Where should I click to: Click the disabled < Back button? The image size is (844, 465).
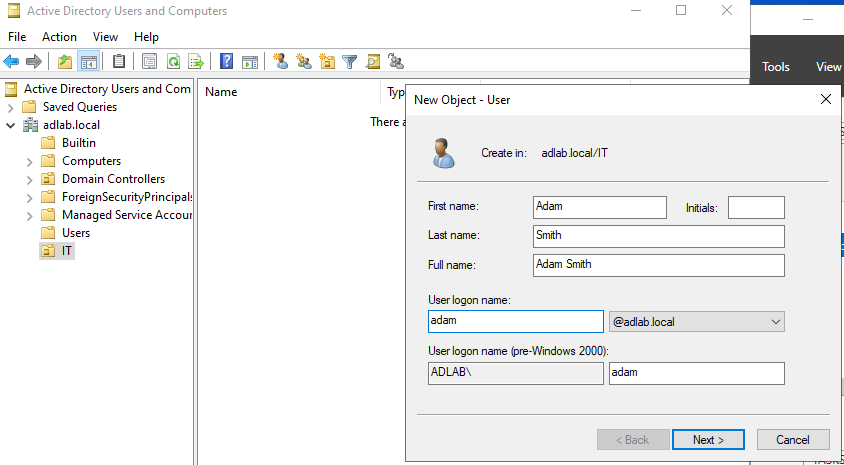[633, 440]
